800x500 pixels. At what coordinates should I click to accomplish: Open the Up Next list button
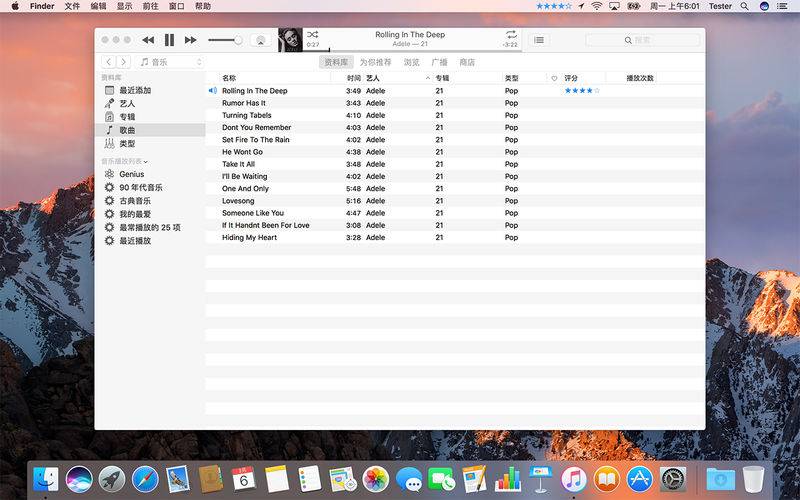[x=539, y=40]
